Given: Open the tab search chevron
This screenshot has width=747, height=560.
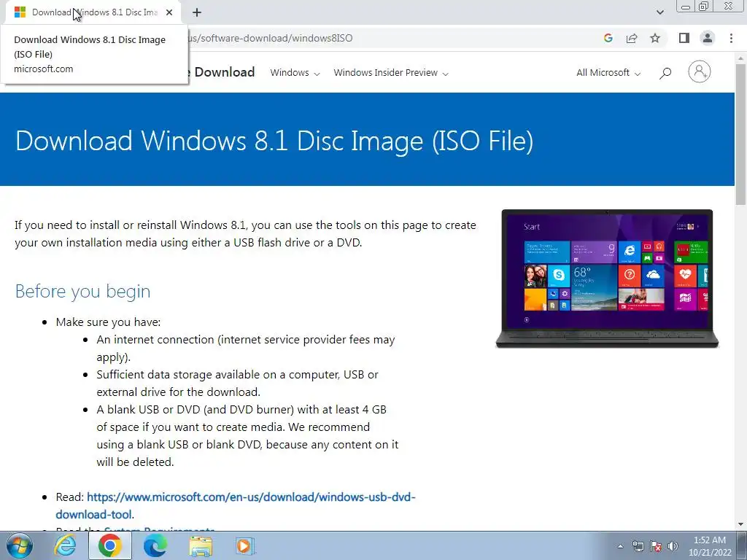Looking at the screenshot, I should (659, 12).
